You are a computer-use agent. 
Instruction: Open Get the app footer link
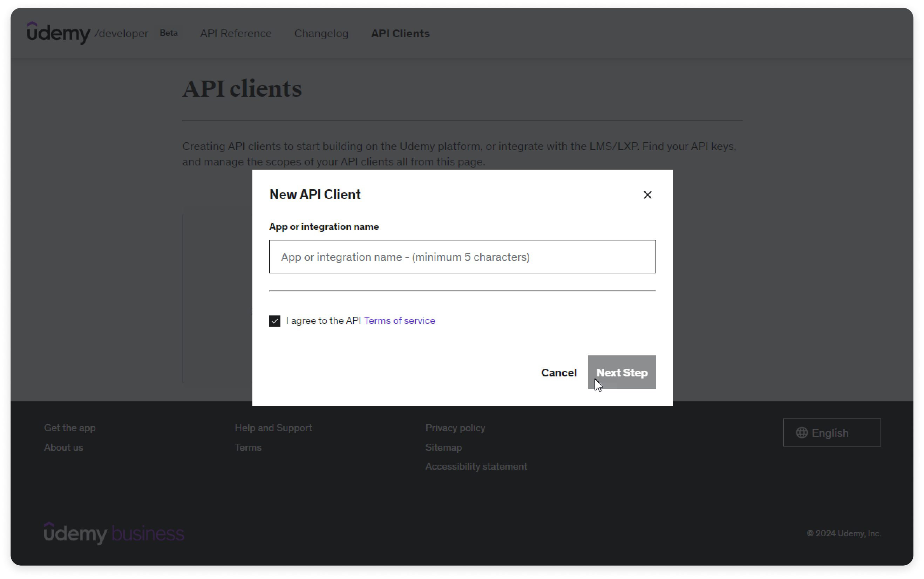70,428
